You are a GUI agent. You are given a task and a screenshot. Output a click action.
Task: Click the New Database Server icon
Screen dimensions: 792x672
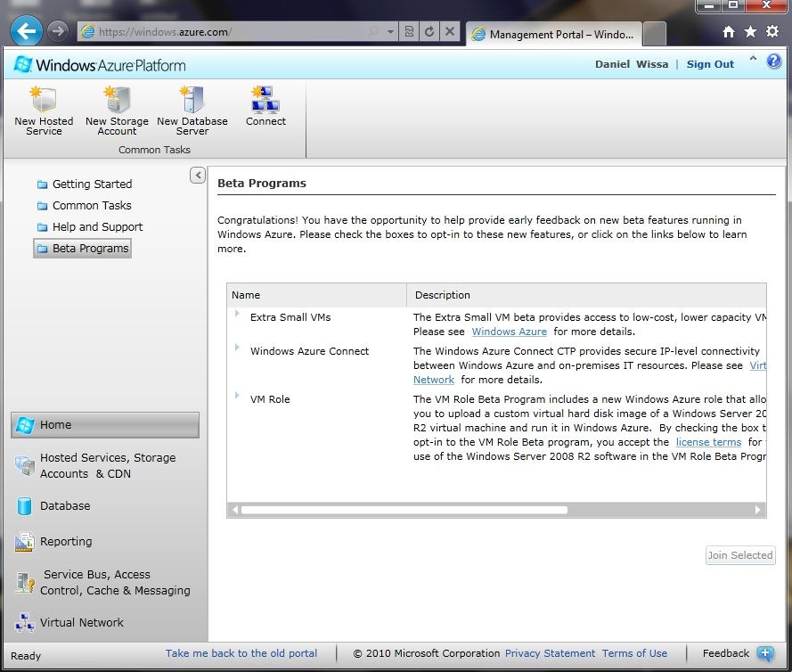(x=192, y=99)
